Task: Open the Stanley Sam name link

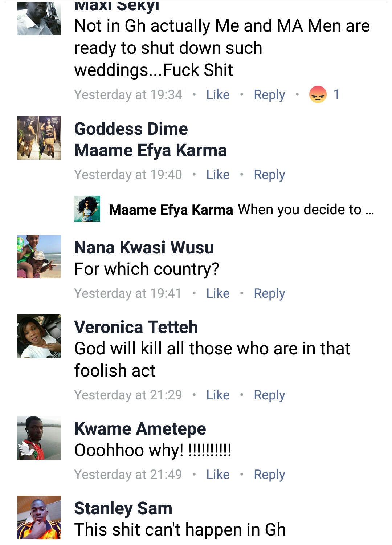Action: click(x=123, y=508)
